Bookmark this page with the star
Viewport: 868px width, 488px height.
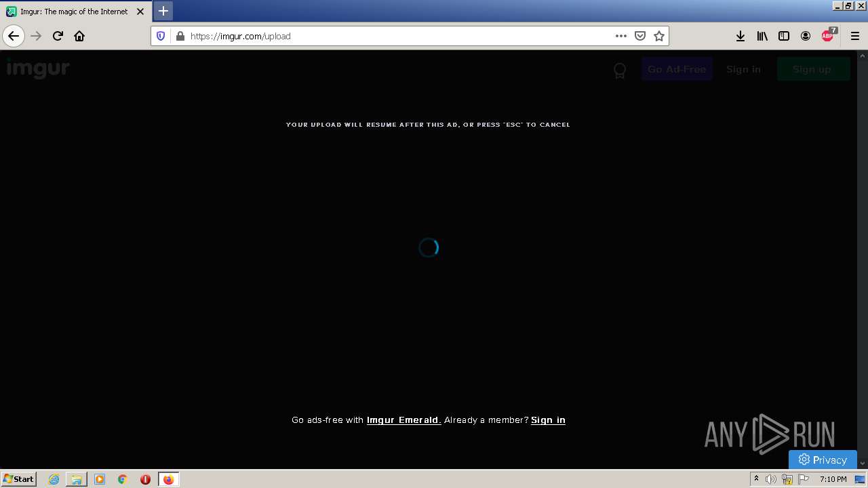click(x=659, y=36)
